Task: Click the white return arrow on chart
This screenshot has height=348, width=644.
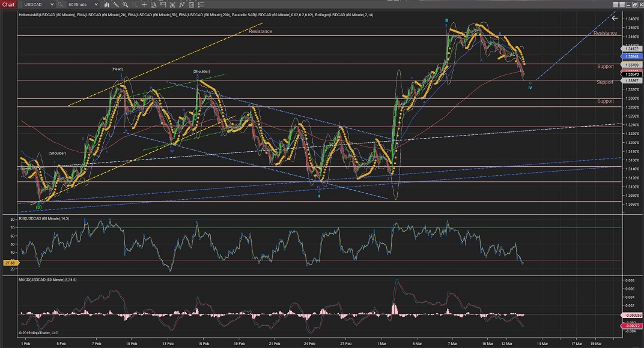Action: coord(614,19)
